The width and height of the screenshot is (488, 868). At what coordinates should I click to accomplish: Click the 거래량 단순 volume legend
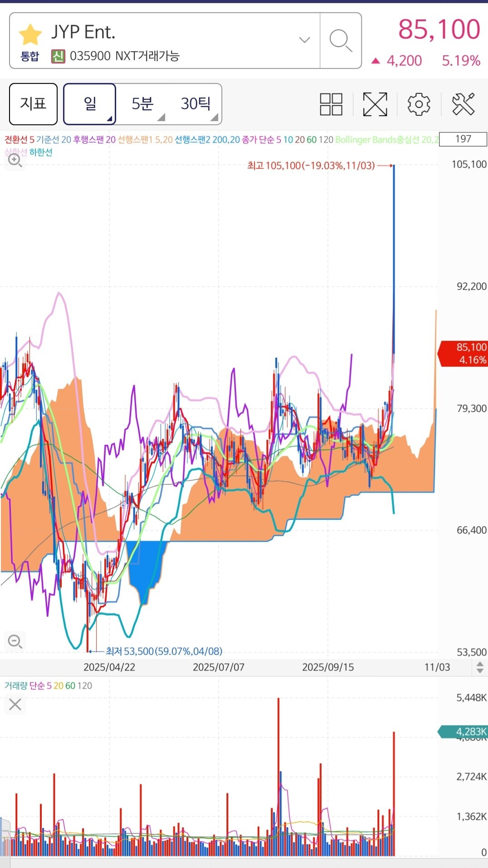[48, 686]
